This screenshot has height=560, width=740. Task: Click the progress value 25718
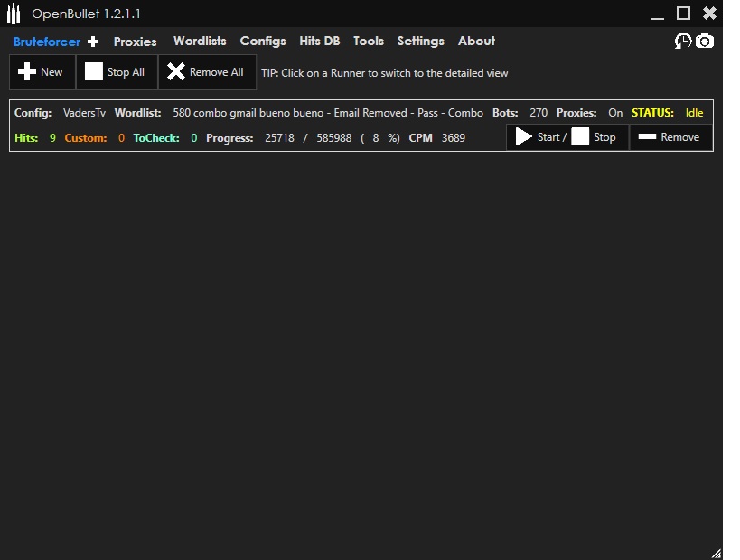tap(279, 138)
